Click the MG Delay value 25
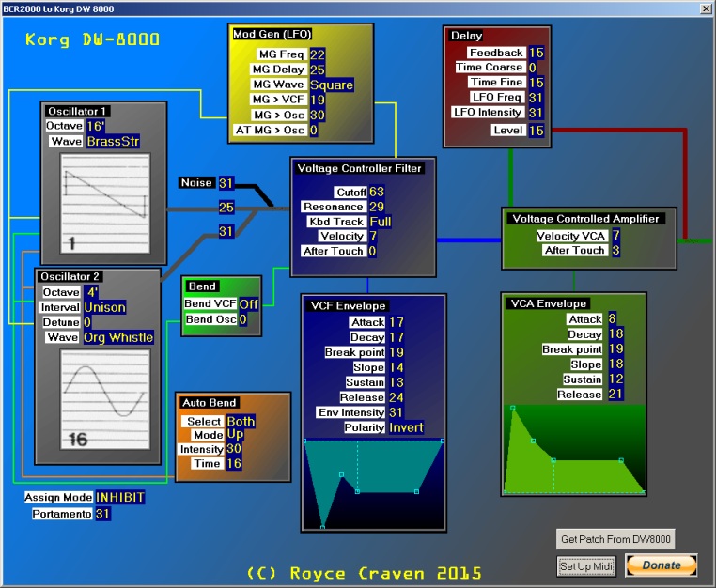 (x=318, y=70)
